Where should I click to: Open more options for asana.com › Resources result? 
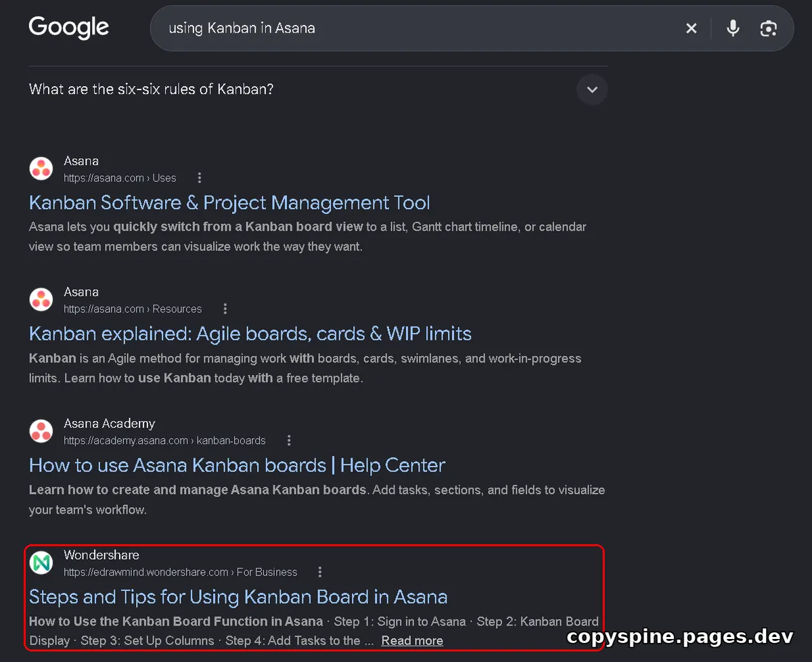click(225, 309)
